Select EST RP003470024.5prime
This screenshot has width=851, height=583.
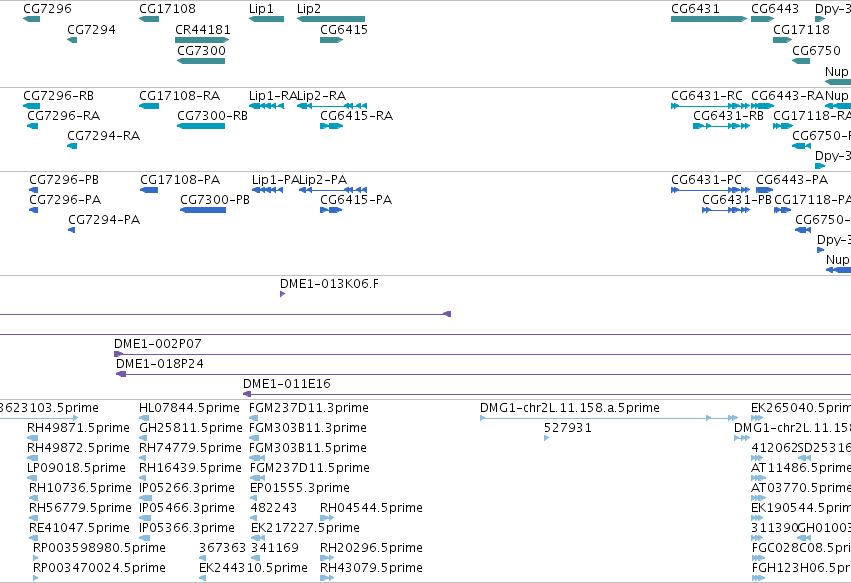(x=36, y=578)
